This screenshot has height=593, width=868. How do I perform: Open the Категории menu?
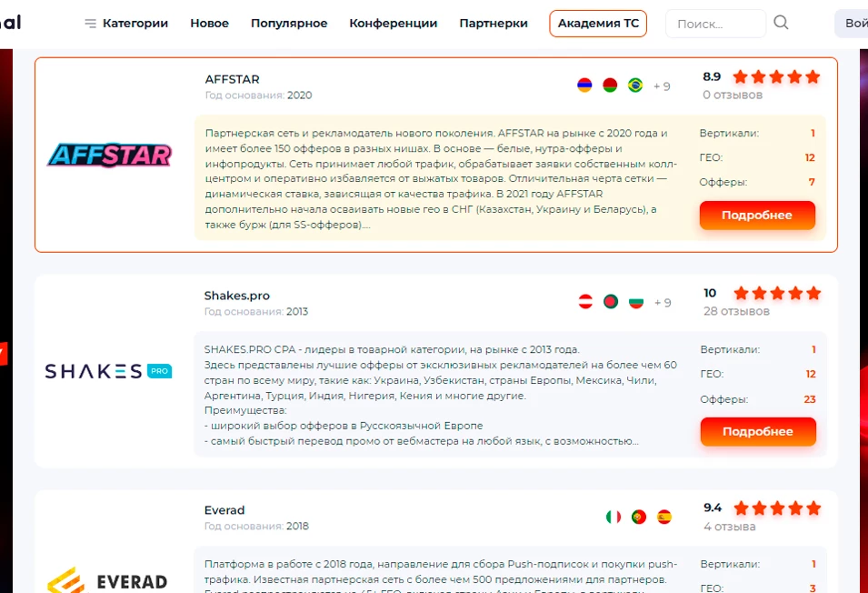(135, 24)
